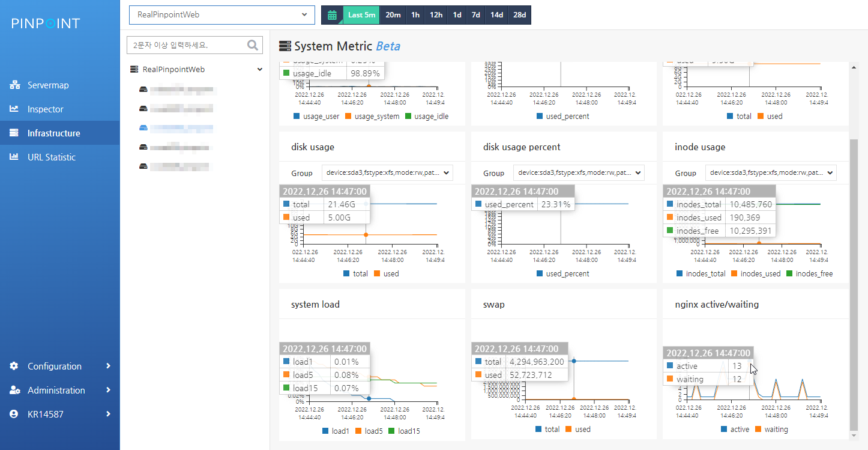Click the Administration user-cog icon

[x=15, y=390]
